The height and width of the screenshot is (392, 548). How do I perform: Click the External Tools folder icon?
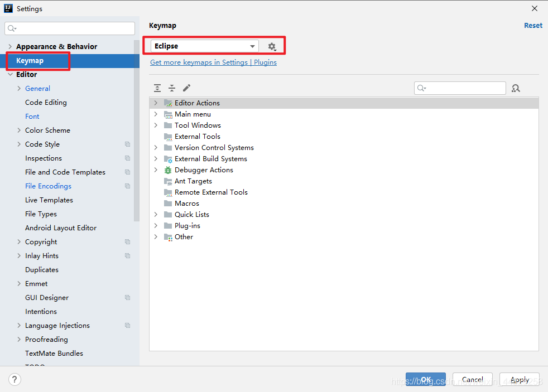[168, 137]
